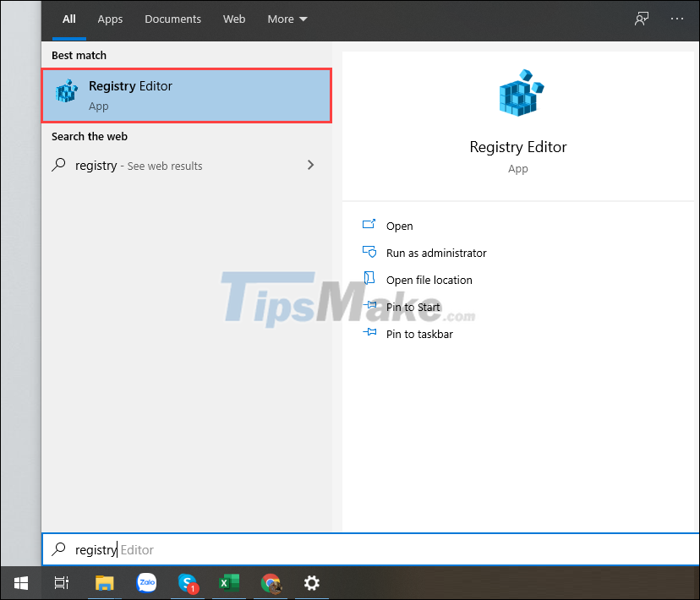Open the ellipsis options menu top right
The width and height of the screenshot is (700, 600).
[676, 17]
